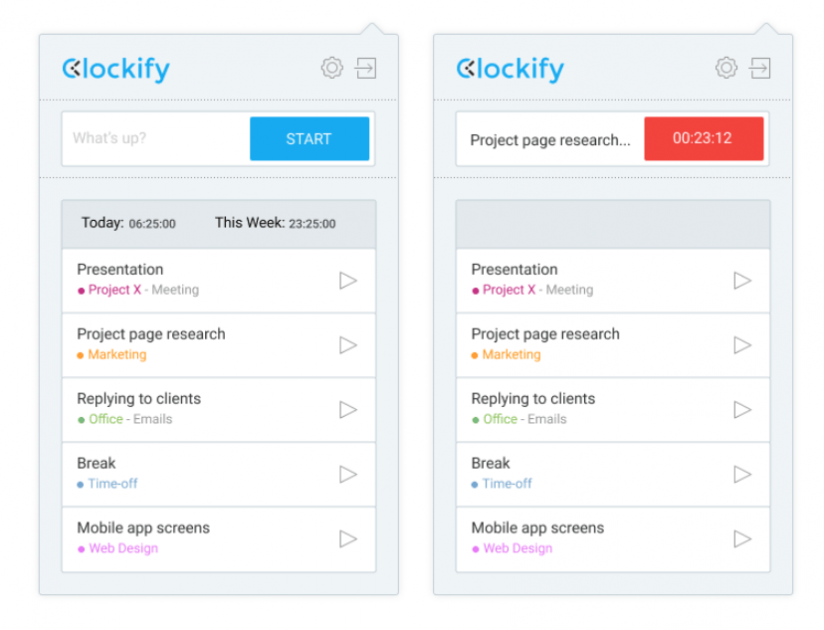Click the What's up? description field
Viewport: 824px width, 630px height.
point(156,139)
